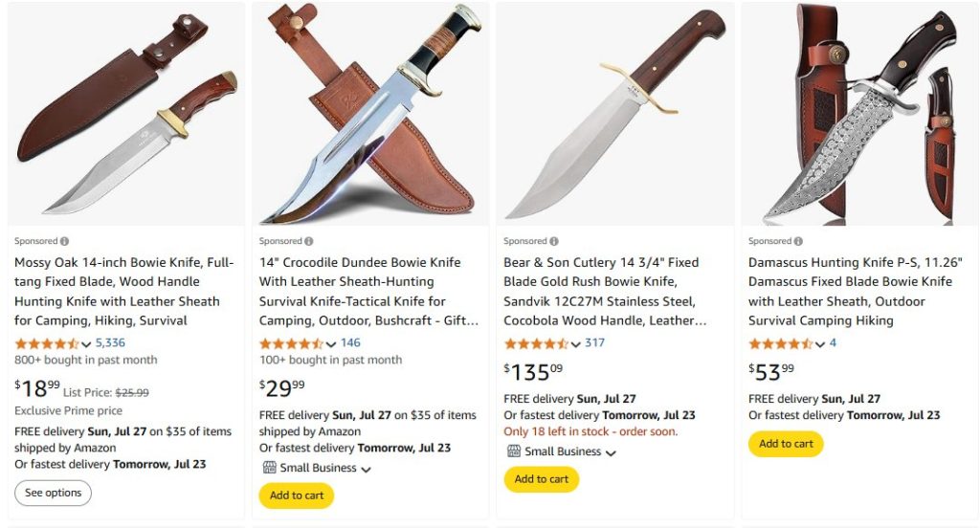Image resolution: width=980 pixels, height=528 pixels.
Task: Expand Small Business chevron under Bear & Son knife
Action: [611, 452]
